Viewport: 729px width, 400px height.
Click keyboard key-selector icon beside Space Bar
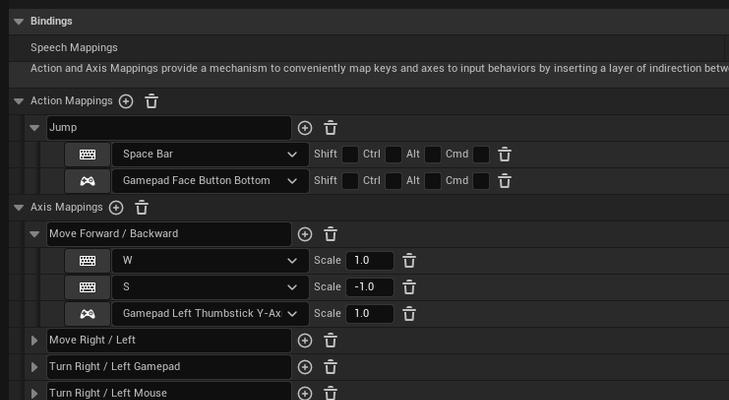click(87, 154)
